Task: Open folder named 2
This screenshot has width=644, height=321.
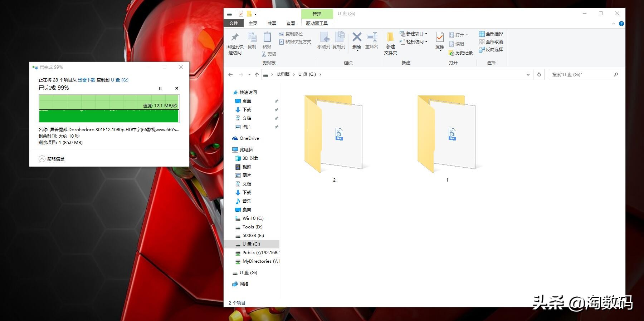Action: tap(334, 139)
